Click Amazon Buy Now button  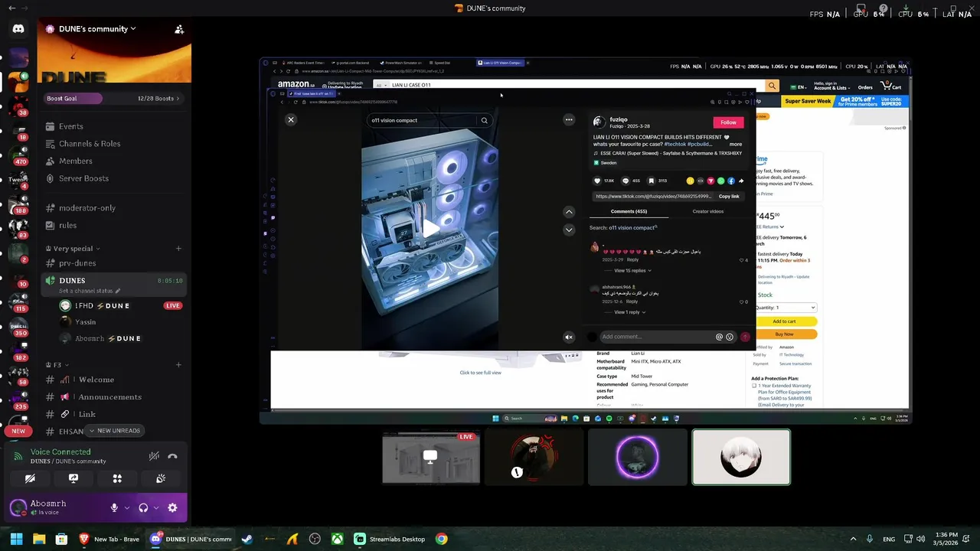784,334
